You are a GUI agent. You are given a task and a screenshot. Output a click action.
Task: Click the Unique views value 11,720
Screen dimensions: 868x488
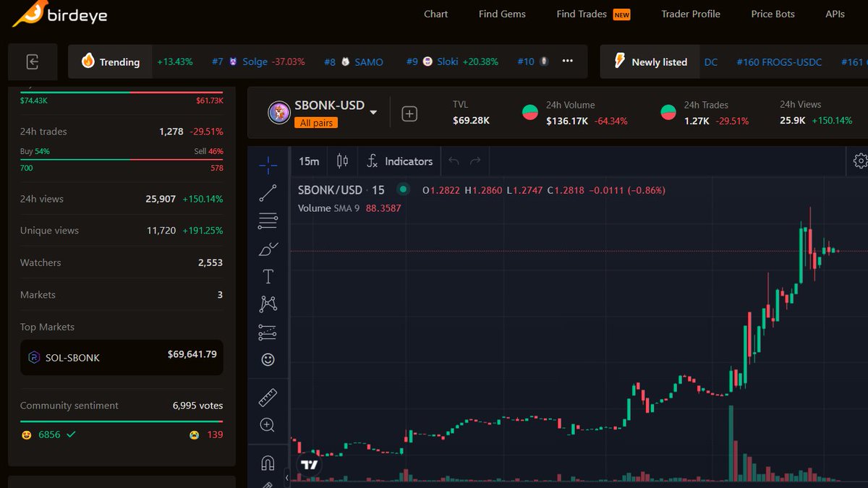[161, 231]
